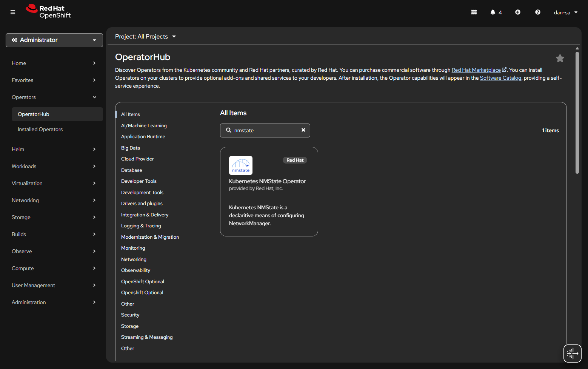Viewport: 588px width, 369px height.
Task: Select the Security category filter
Action: [x=130, y=315]
